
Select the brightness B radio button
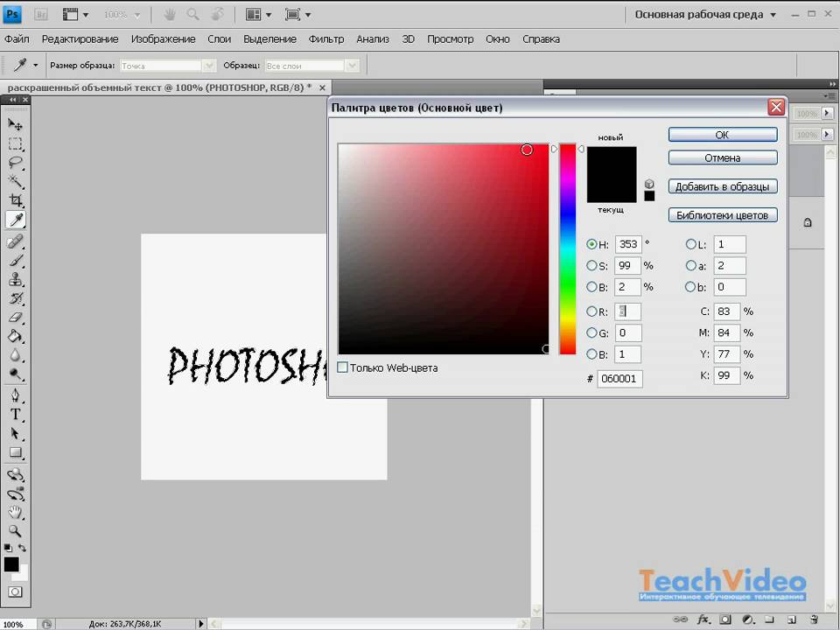pos(591,287)
